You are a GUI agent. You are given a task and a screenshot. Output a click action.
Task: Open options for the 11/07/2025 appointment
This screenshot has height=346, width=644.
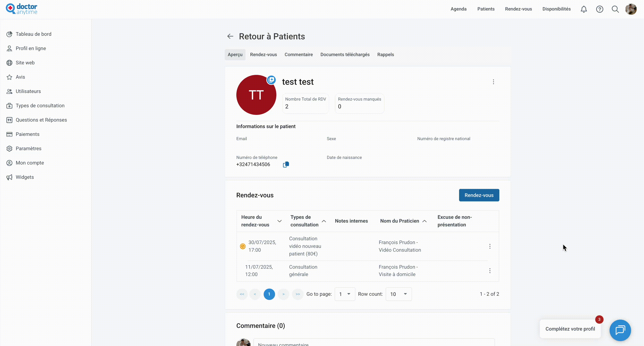pos(490,270)
